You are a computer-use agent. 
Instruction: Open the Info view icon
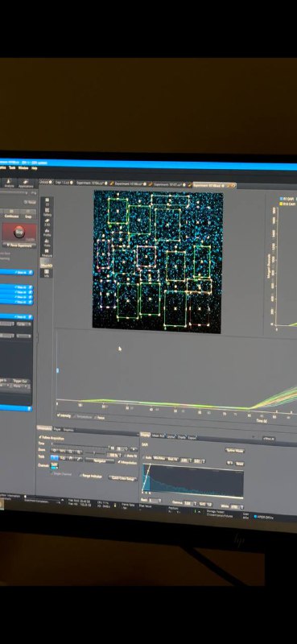coord(47,274)
